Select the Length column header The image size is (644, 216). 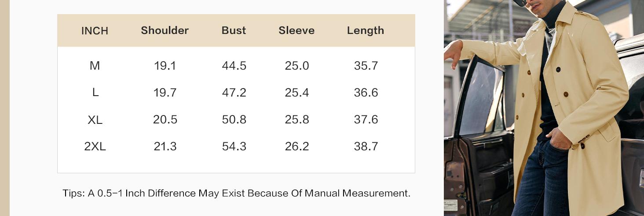pyautogui.click(x=365, y=30)
